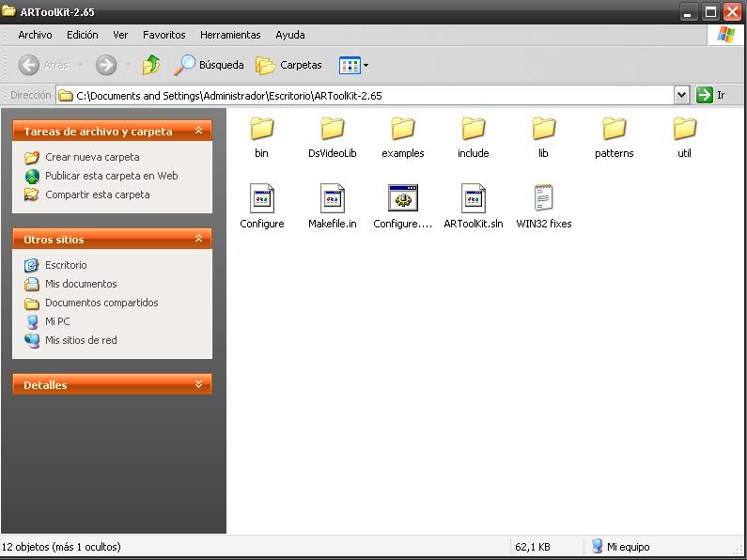Image resolution: width=747 pixels, height=560 pixels.
Task: Open the back button history dropdown
Action: pos(80,65)
